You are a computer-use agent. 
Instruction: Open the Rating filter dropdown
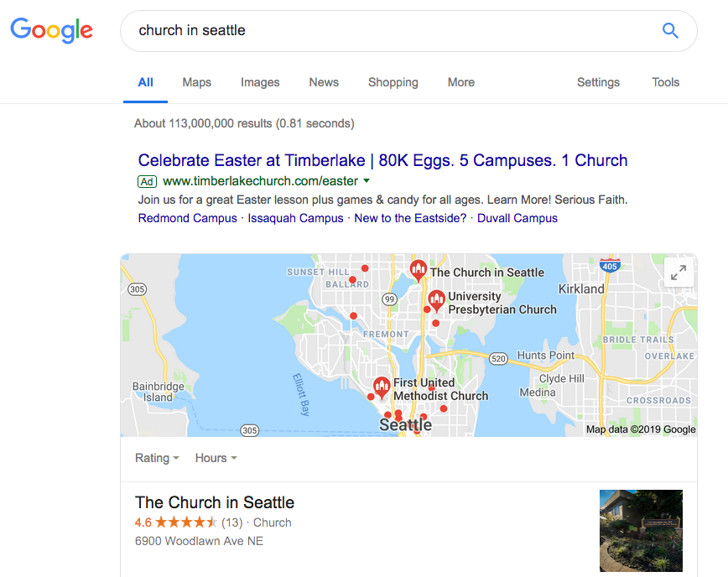coord(156,458)
